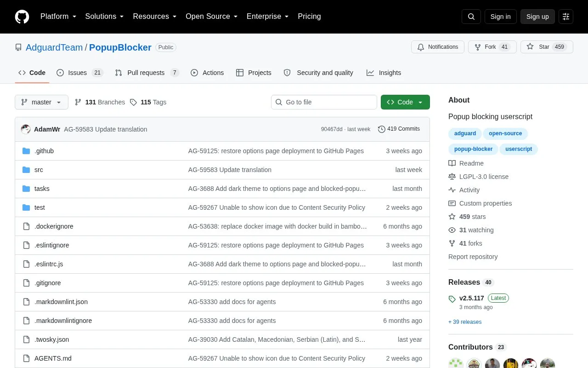Open commit hash 90467dd
The image size is (588, 368).
332,129
